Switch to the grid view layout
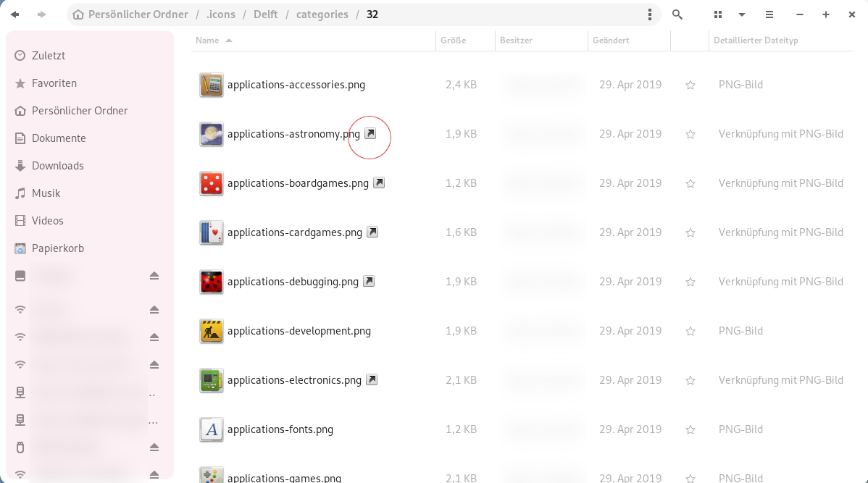 click(717, 14)
